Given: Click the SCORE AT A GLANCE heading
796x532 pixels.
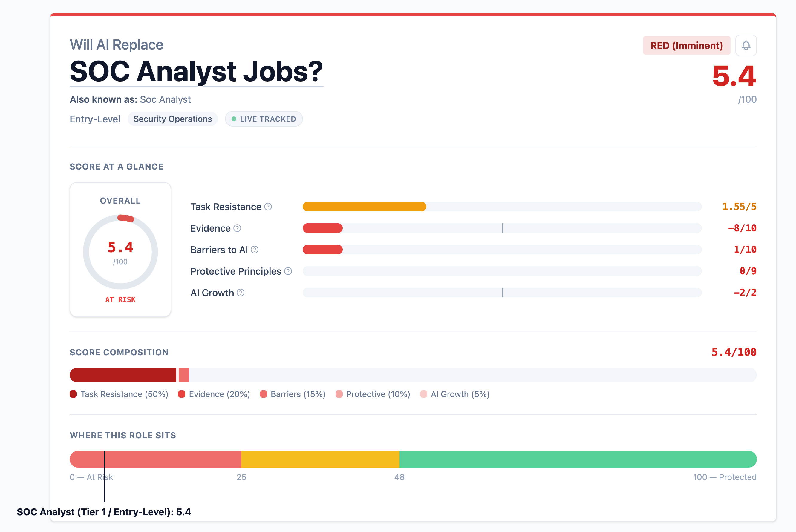Looking at the screenshot, I should click(x=117, y=167).
